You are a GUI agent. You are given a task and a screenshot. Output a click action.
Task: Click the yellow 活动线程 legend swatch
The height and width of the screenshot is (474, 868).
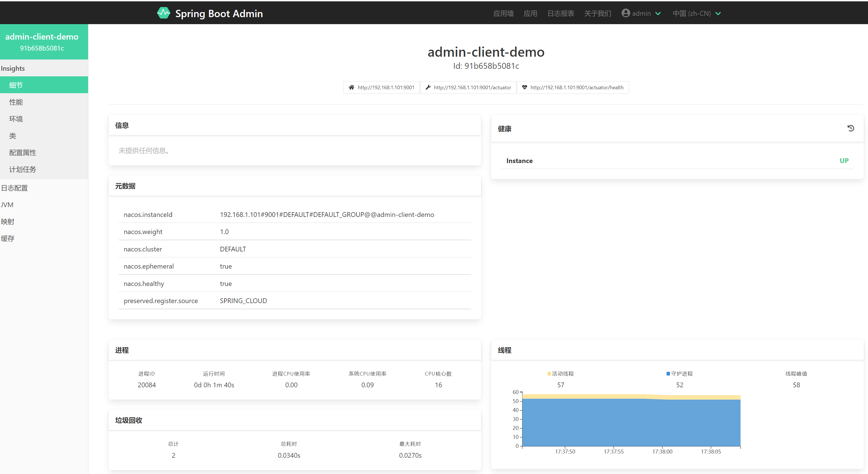(549, 374)
